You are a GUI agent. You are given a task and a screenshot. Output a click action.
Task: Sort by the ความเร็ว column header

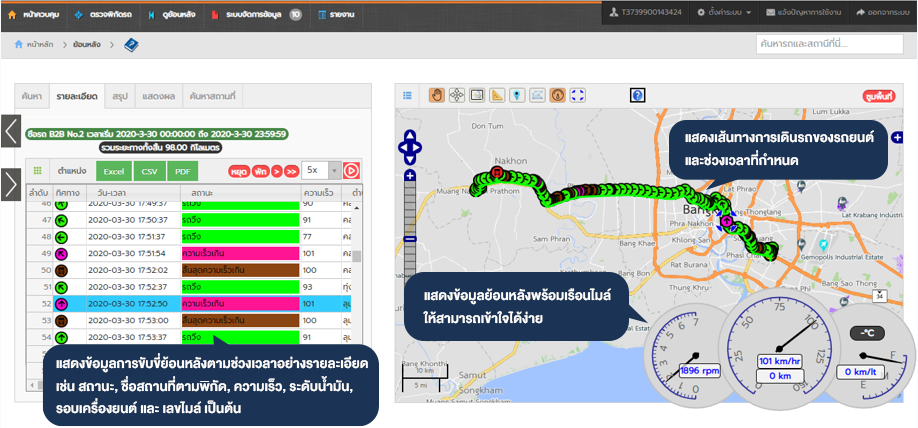click(320, 192)
